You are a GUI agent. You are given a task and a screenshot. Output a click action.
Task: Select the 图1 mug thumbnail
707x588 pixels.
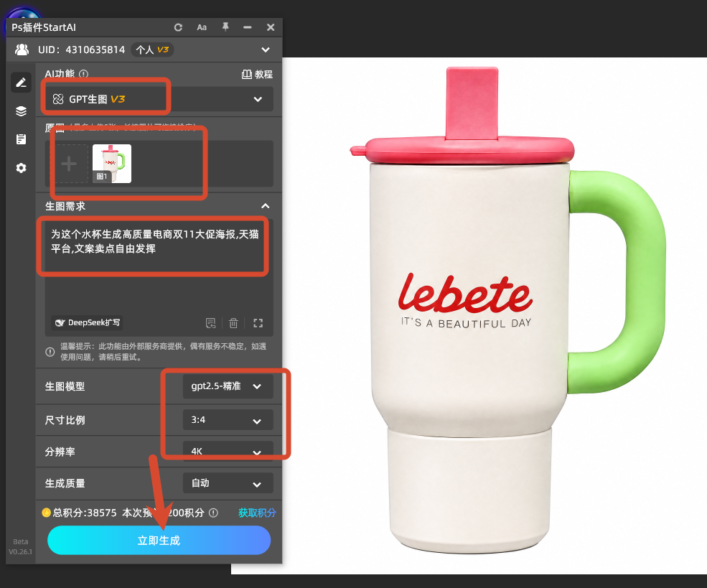click(x=112, y=164)
